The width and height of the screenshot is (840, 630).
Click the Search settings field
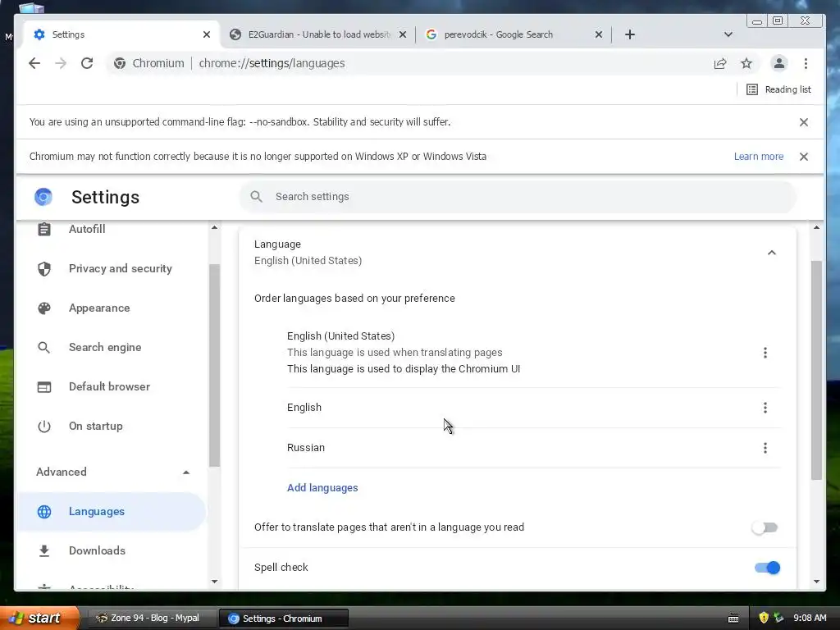[x=518, y=197]
